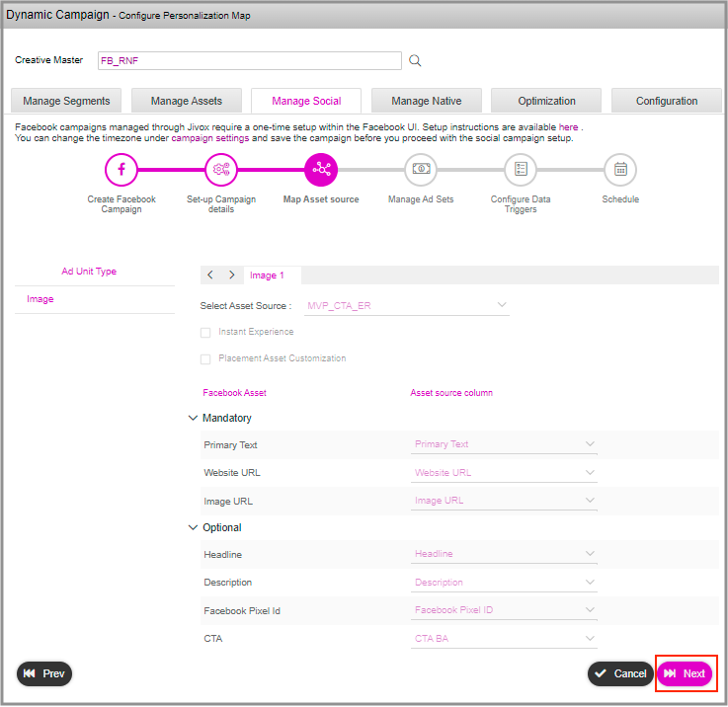
Task: Click the Create Facebook Campaign step icon
Action: pos(121,169)
